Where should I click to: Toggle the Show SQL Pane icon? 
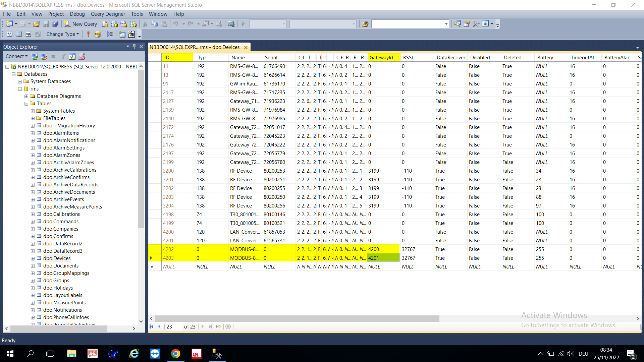(29, 34)
